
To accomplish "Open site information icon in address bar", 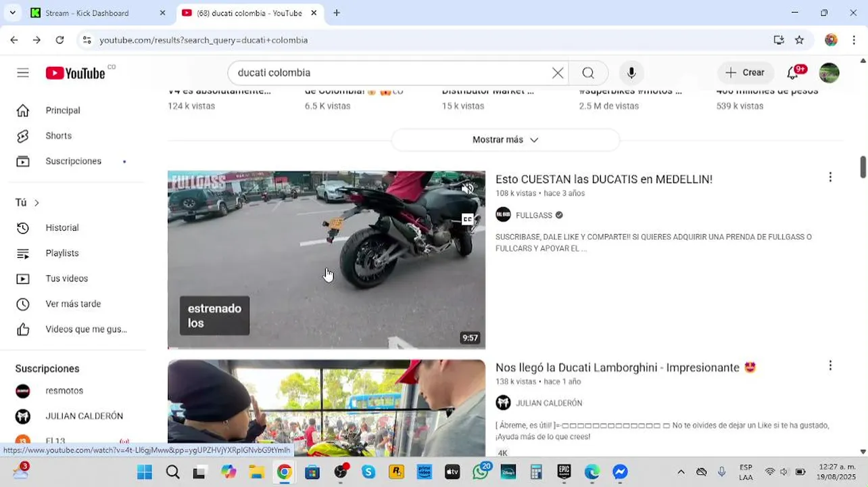I will pos(87,40).
